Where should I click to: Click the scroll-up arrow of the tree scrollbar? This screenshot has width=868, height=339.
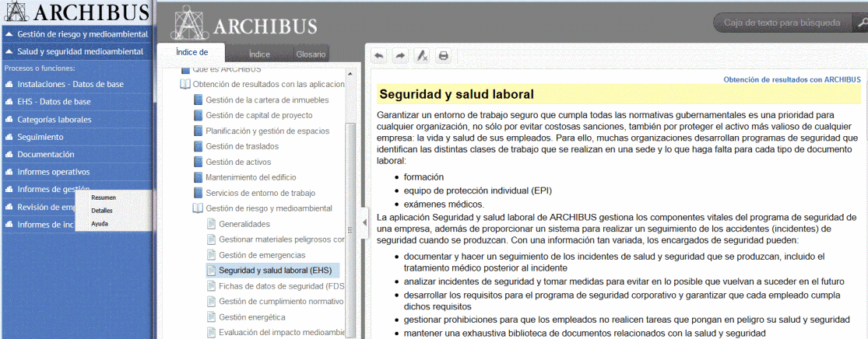[x=350, y=74]
